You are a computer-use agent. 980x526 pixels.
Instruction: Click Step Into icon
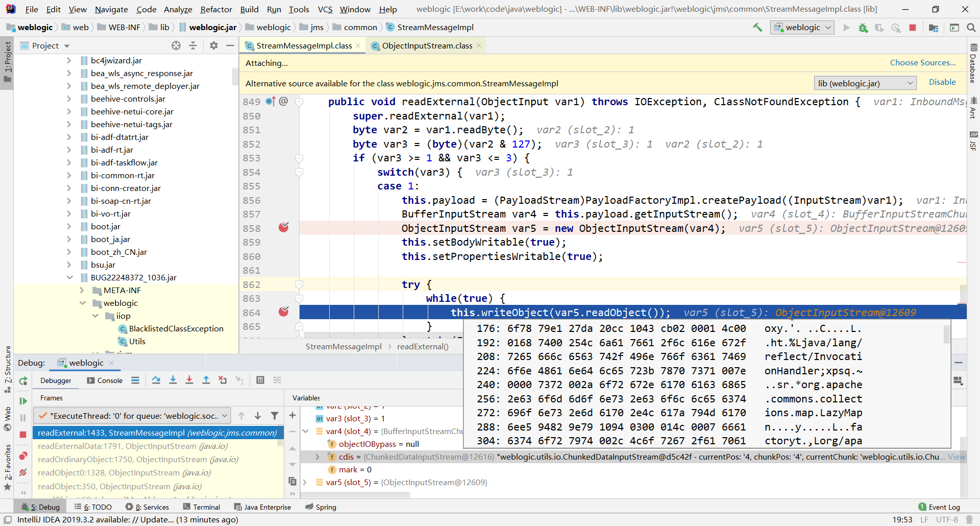[x=173, y=380]
